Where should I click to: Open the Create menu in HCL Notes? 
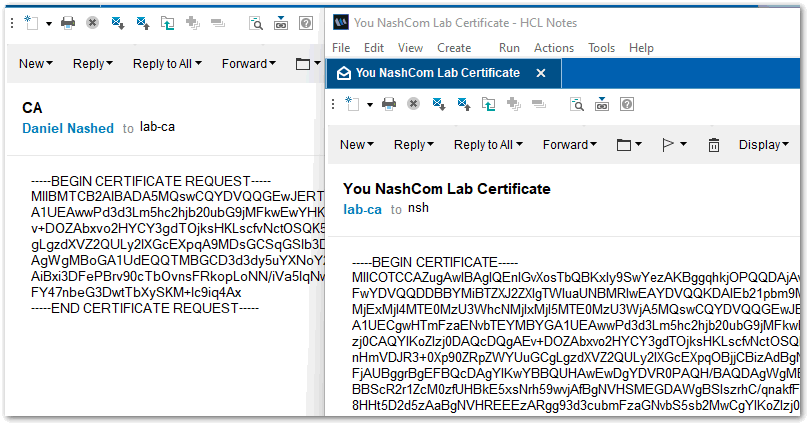click(x=454, y=47)
